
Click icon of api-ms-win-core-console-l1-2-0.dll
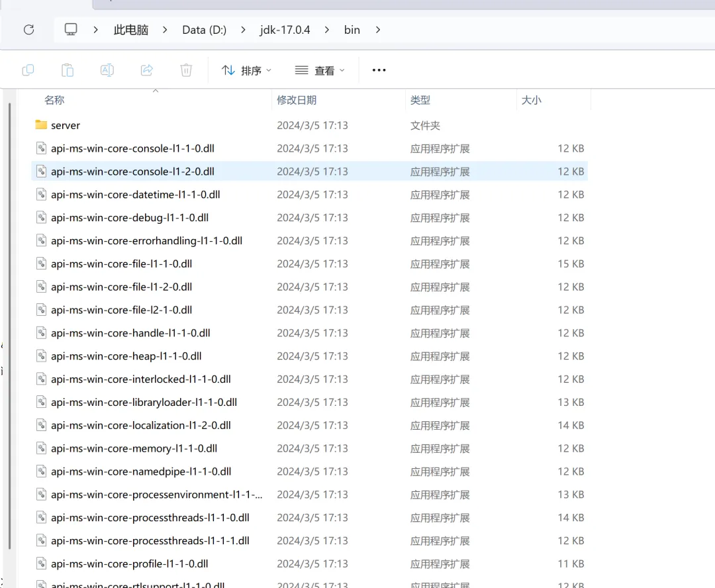click(x=41, y=171)
